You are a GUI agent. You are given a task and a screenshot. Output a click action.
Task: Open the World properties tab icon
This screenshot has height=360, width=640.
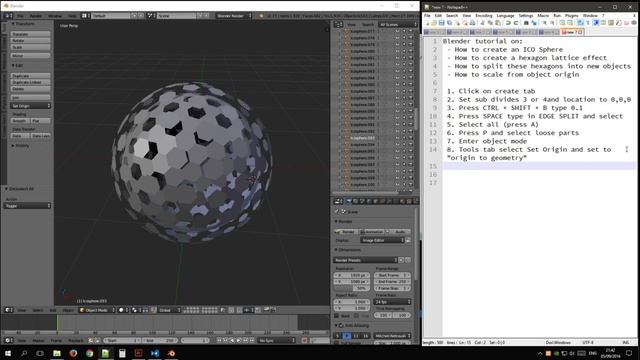tap(369, 201)
